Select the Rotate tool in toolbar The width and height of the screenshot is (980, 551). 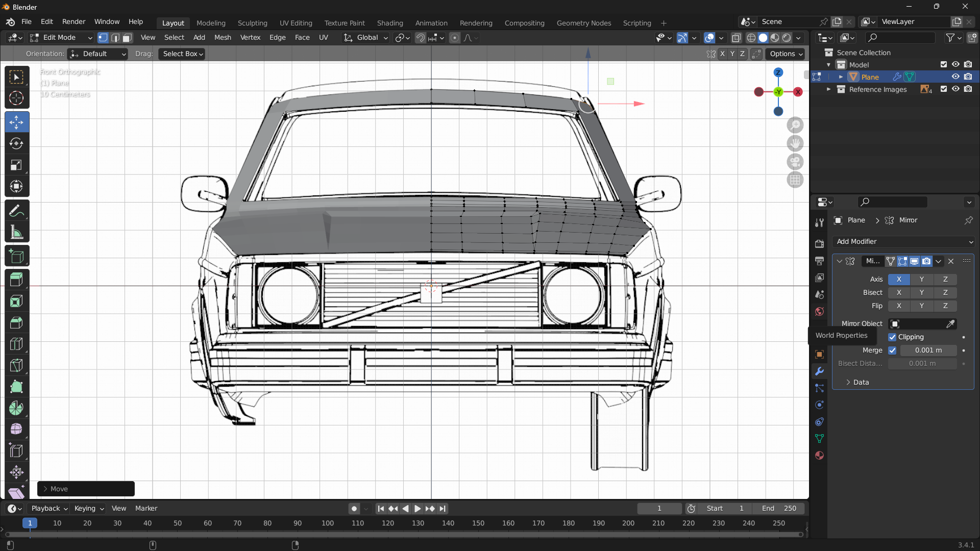pos(16,144)
